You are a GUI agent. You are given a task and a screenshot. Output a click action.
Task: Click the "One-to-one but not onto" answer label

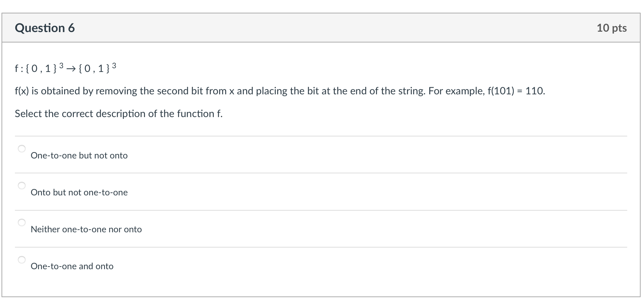click(79, 155)
